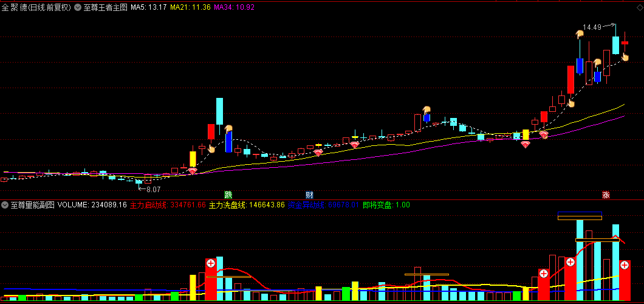644x304 pixels.
Task: Click the green 即将变盘: 1.00 label
Action: point(386,204)
